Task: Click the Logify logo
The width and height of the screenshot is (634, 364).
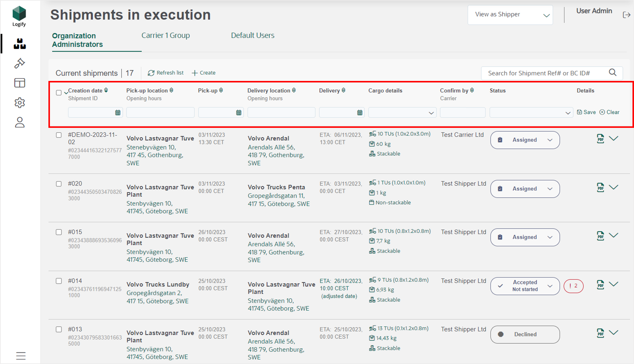Action: 19,16
